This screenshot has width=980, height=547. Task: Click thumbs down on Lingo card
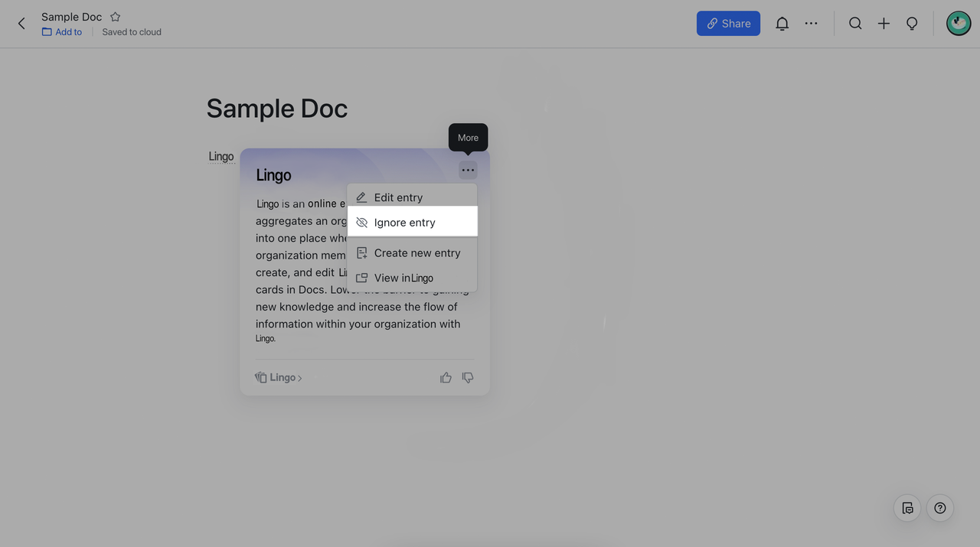tap(468, 377)
